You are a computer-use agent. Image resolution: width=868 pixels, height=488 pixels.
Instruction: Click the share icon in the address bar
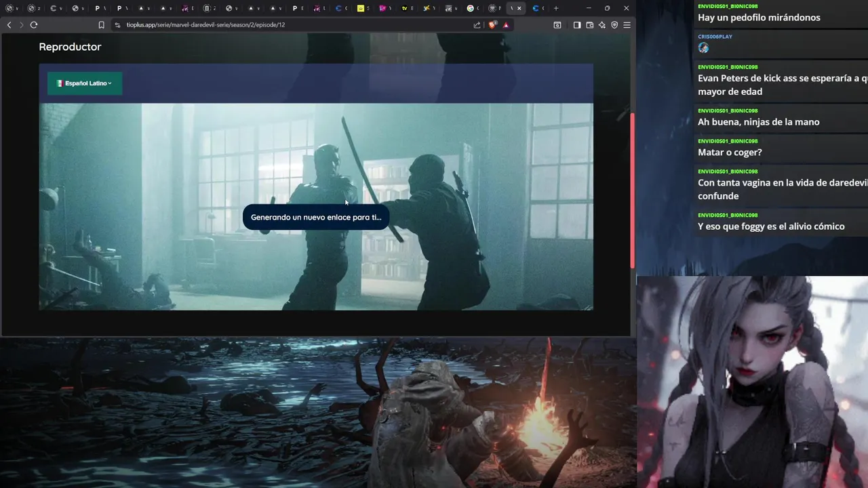click(x=477, y=25)
